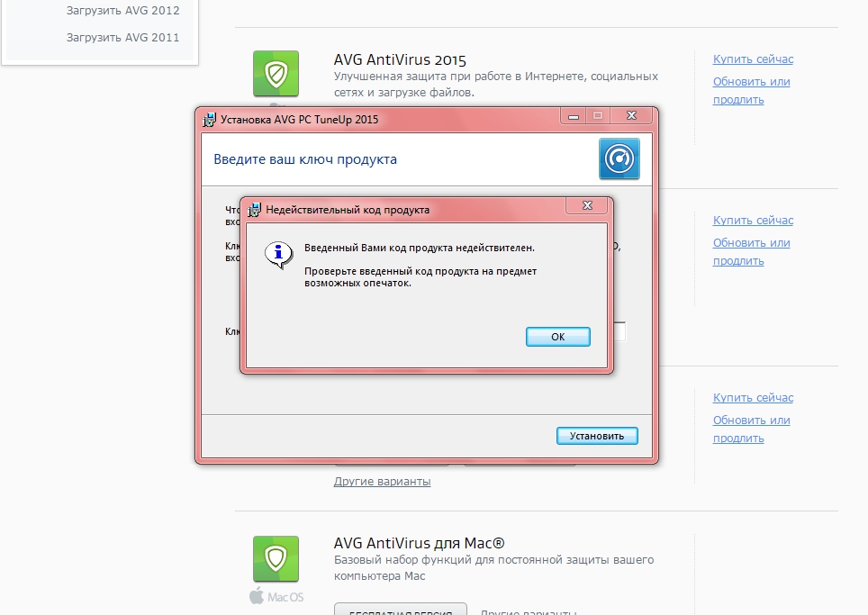Click the installer icon in the error dialog title bar
The height and width of the screenshot is (615, 868).
(x=254, y=210)
